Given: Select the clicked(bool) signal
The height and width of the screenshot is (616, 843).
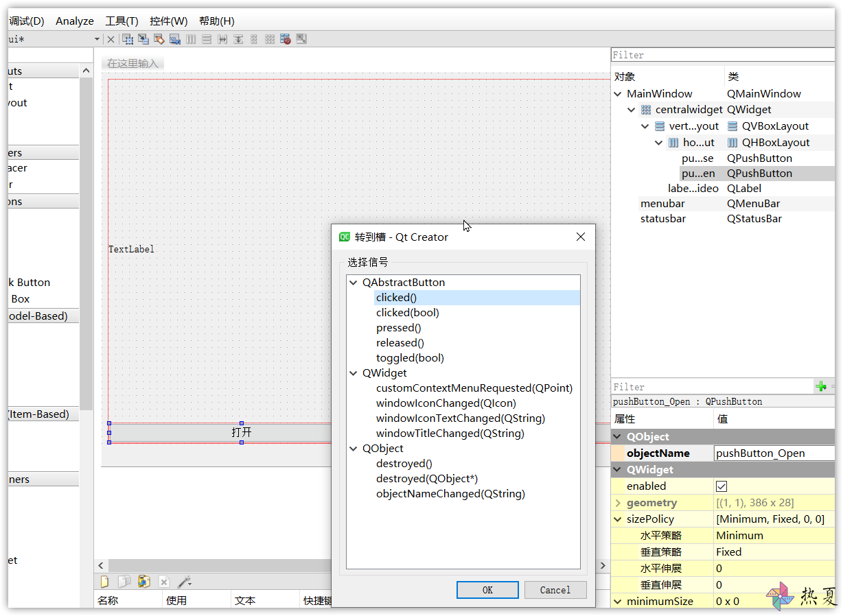Looking at the screenshot, I should pyautogui.click(x=408, y=313).
